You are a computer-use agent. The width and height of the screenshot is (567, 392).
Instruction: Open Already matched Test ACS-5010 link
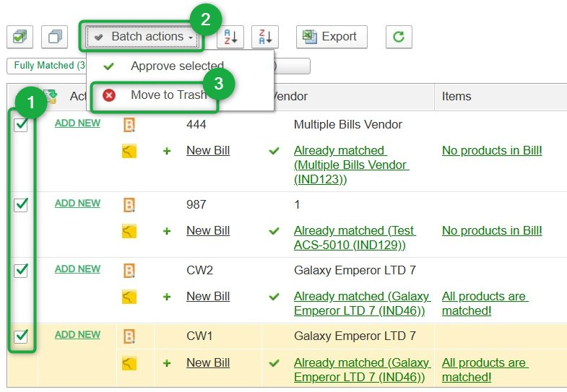(x=354, y=238)
